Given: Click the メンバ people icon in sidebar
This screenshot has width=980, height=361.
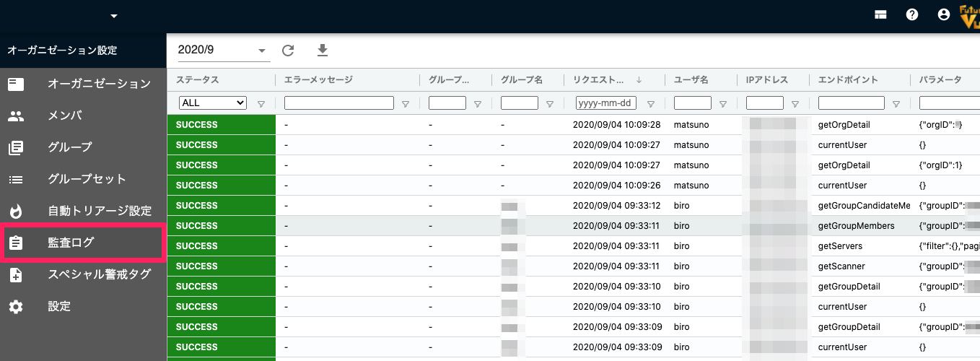Looking at the screenshot, I should tap(16, 116).
